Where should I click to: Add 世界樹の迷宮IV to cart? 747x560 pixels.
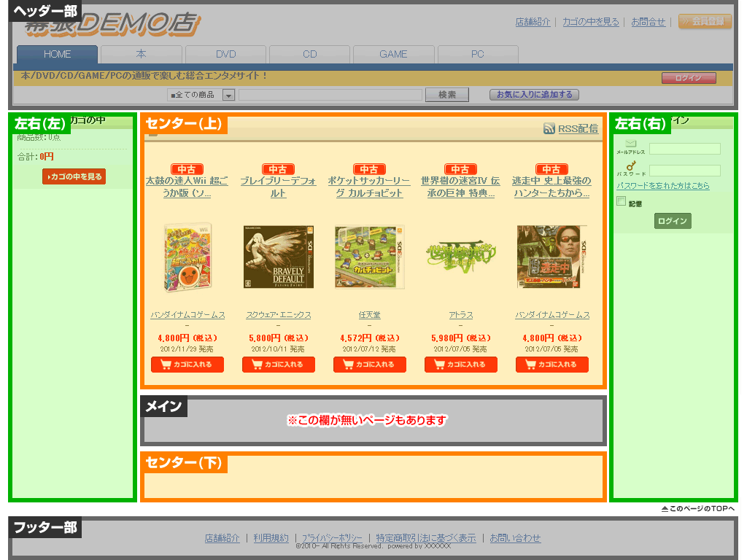pos(461,365)
